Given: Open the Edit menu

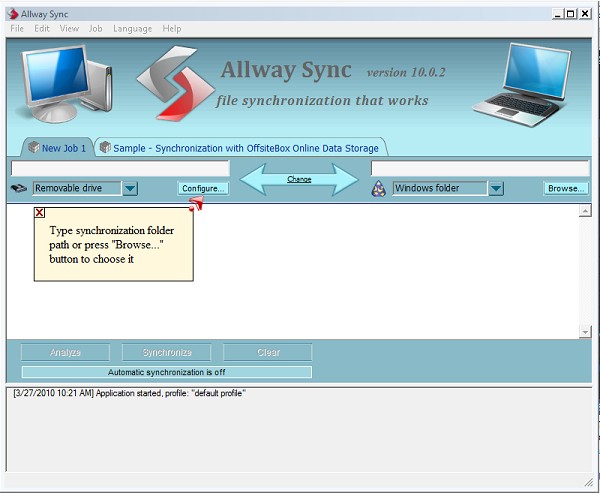Looking at the screenshot, I should pyautogui.click(x=42, y=29).
